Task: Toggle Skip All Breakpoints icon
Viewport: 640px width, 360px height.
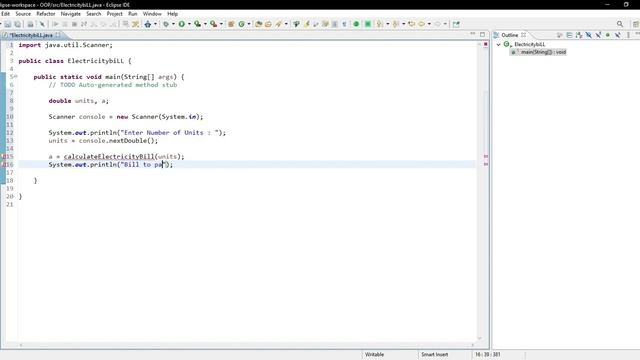Action: tap(42, 24)
